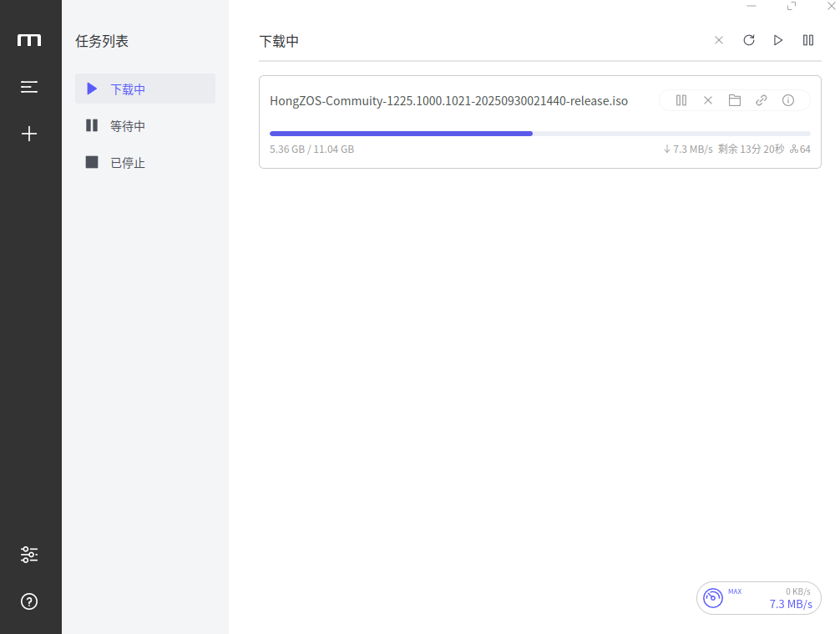Open the preferences sliders icon

[x=29, y=555]
